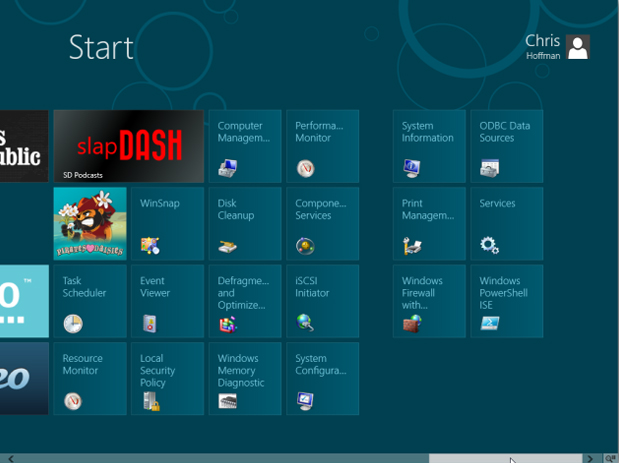Open Event Viewer icon
The width and height of the screenshot is (619, 463).
[x=150, y=324]
